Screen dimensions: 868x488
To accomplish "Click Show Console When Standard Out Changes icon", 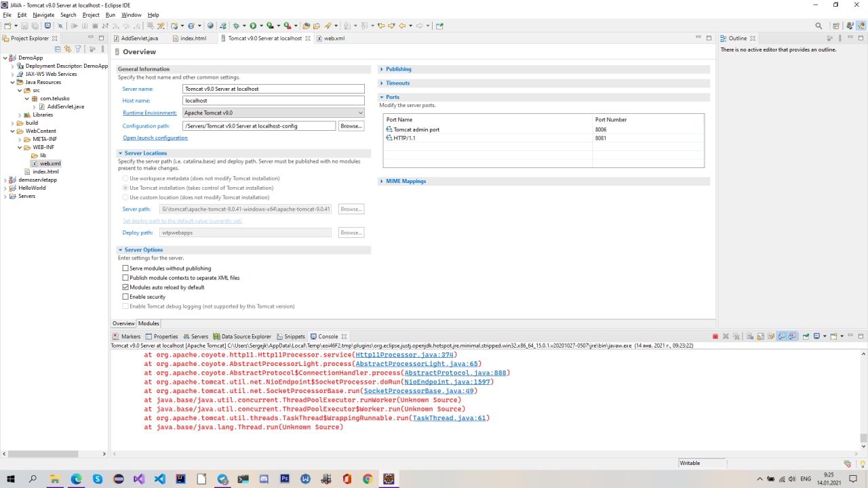I will pyautogui.click(x=781, y=336).
